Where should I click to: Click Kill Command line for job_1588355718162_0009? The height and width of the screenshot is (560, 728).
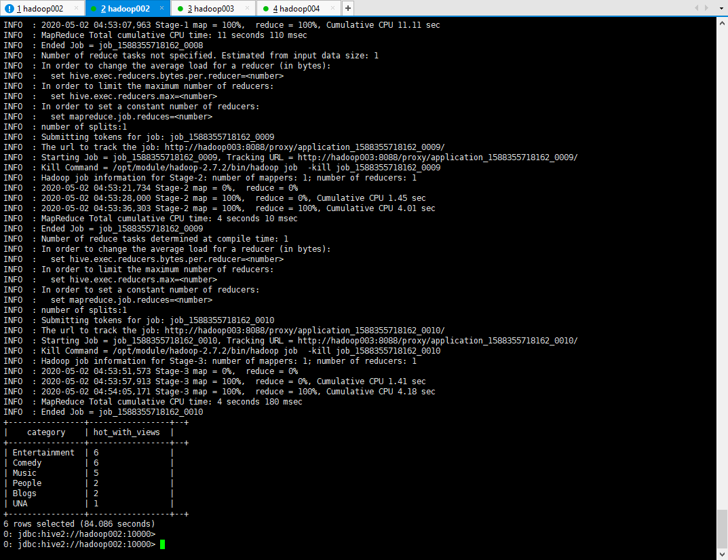pyautogui.click(x=241, y=168)
